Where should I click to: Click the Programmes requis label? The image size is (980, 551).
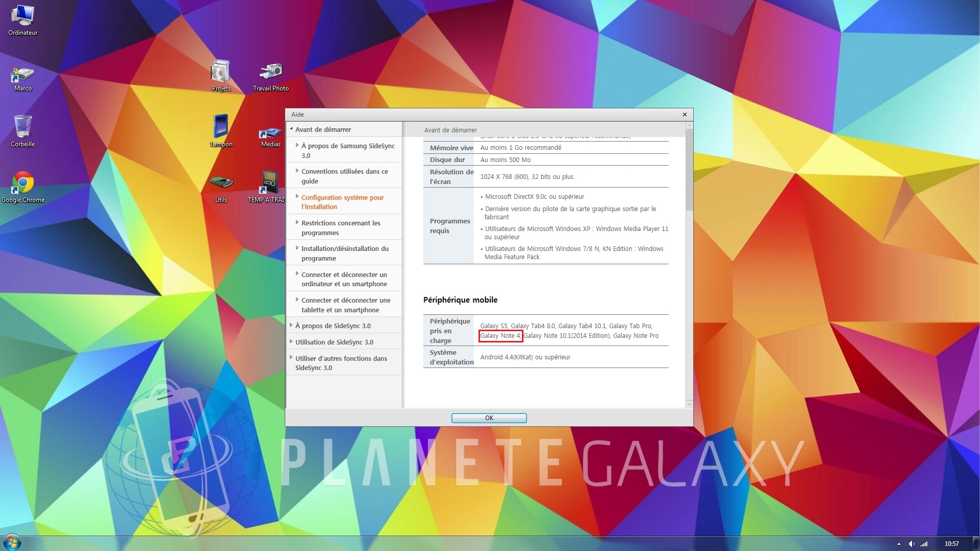450,226
